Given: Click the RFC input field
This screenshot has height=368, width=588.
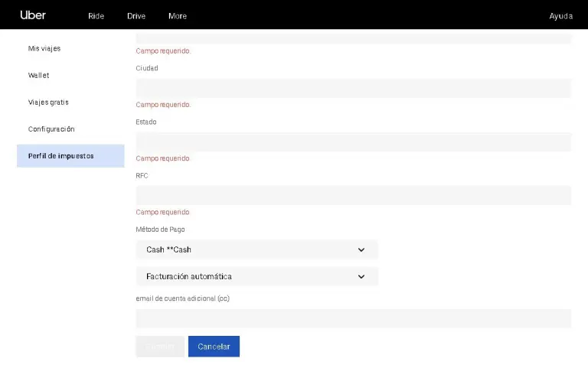Looking at the screenshot, I should 353,195.
